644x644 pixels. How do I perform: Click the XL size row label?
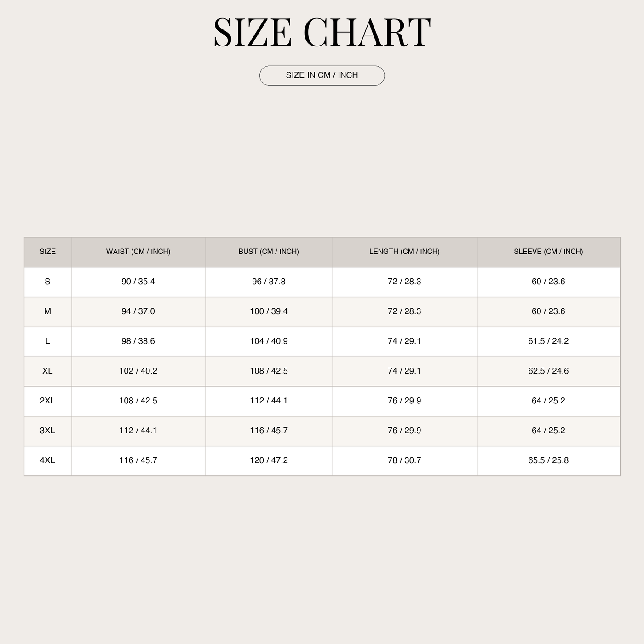tap(47, 371)
